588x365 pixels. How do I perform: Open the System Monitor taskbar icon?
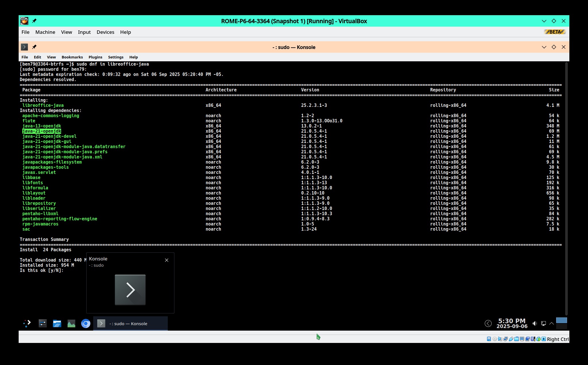71,323
